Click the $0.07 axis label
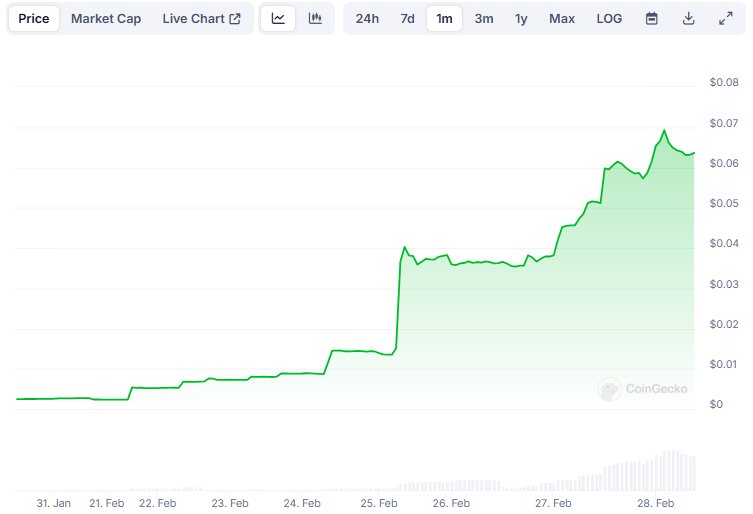This screenshot has height=514, width=753. click(724, 123)
